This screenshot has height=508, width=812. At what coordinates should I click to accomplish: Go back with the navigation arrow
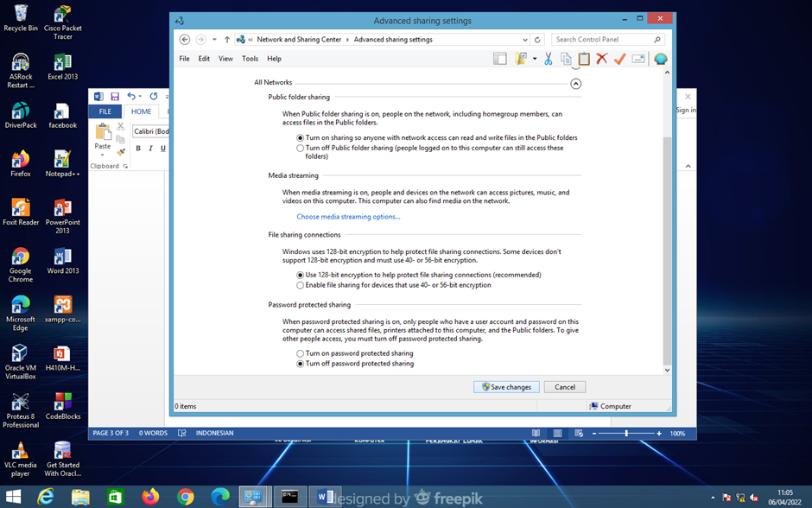[184, 40]
